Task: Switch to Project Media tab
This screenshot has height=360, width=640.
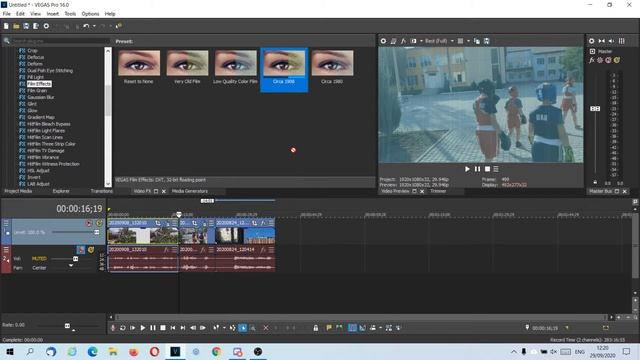Action: click(18, 191)
